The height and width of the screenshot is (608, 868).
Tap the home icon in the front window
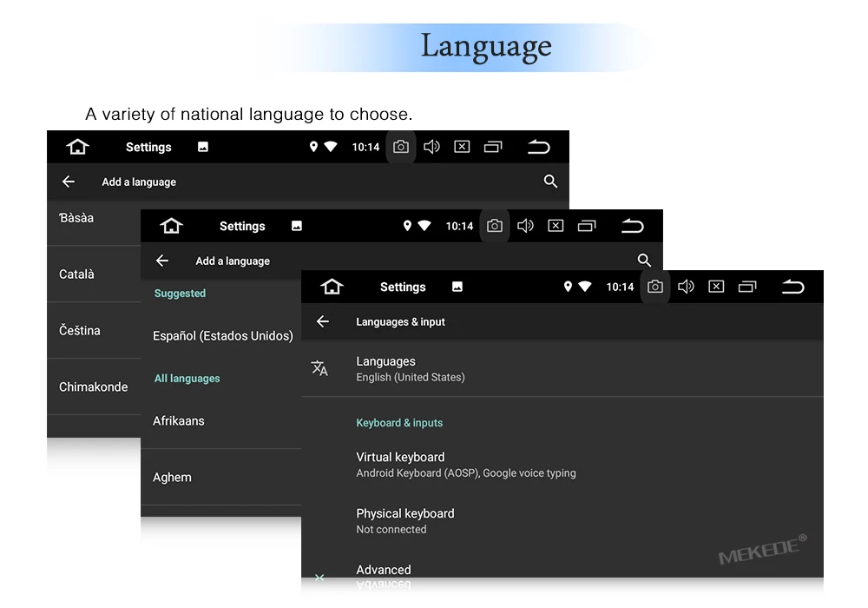[x=332, y=287]
